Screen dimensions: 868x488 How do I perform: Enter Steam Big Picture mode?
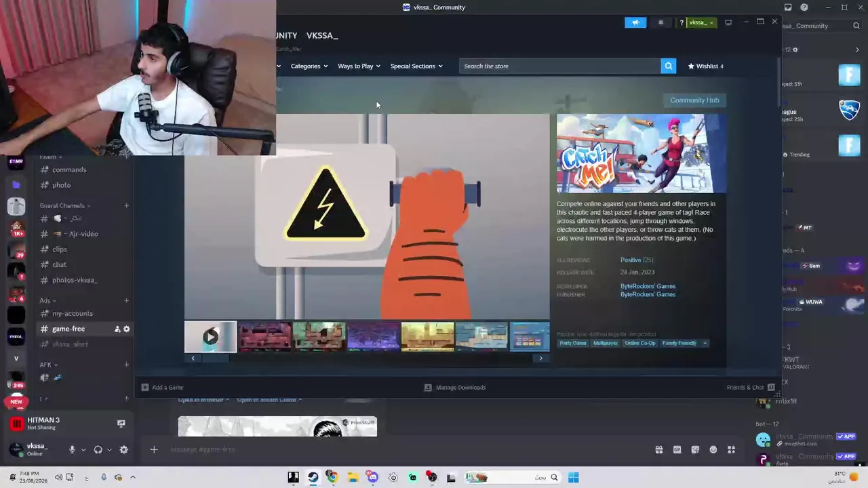pos(728,22)
